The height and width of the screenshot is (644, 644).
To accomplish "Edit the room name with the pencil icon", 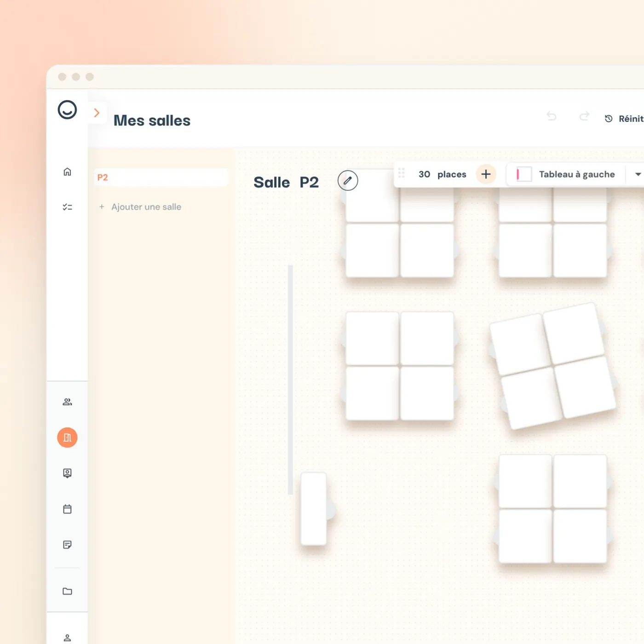I will [x=348, y=180].
